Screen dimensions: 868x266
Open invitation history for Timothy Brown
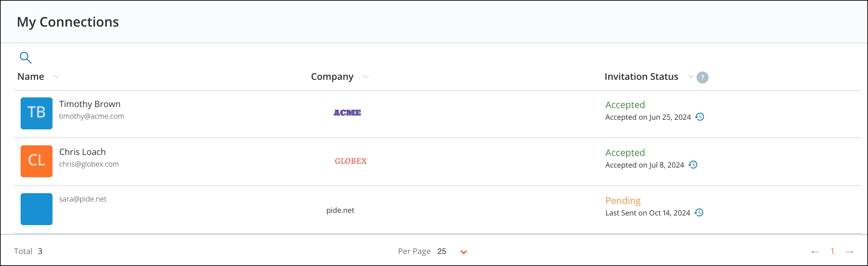pyautogui.click(x=700, y=117)
